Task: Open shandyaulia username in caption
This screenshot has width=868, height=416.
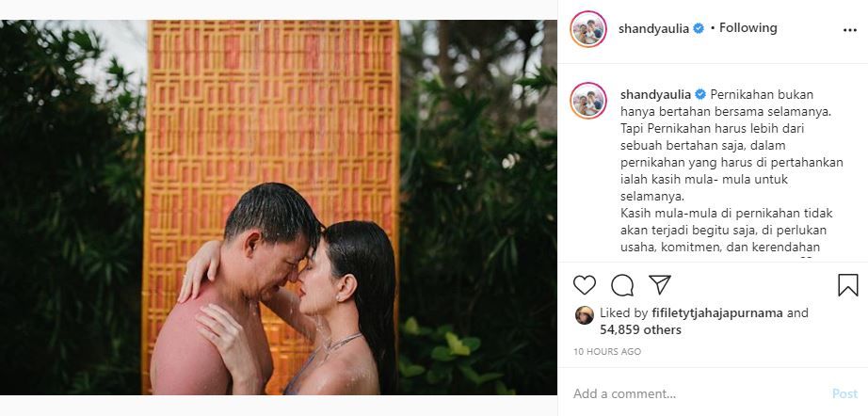Action: 656,95
